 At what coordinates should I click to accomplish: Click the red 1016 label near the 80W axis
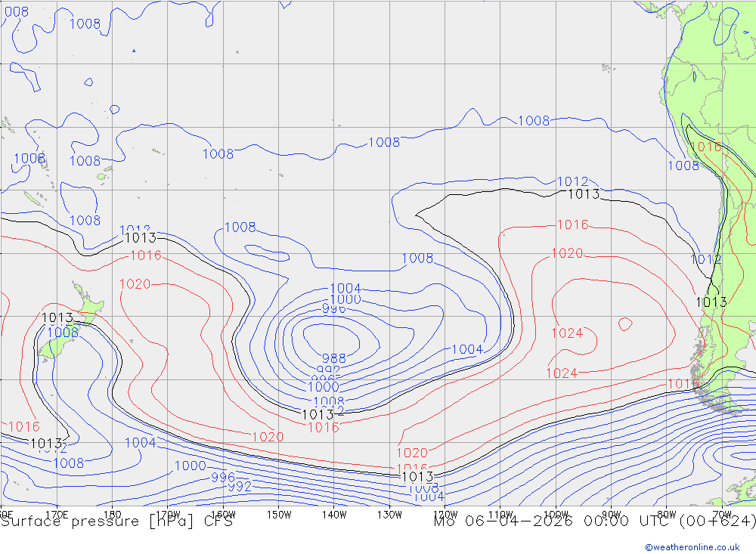tap(683, 384)
